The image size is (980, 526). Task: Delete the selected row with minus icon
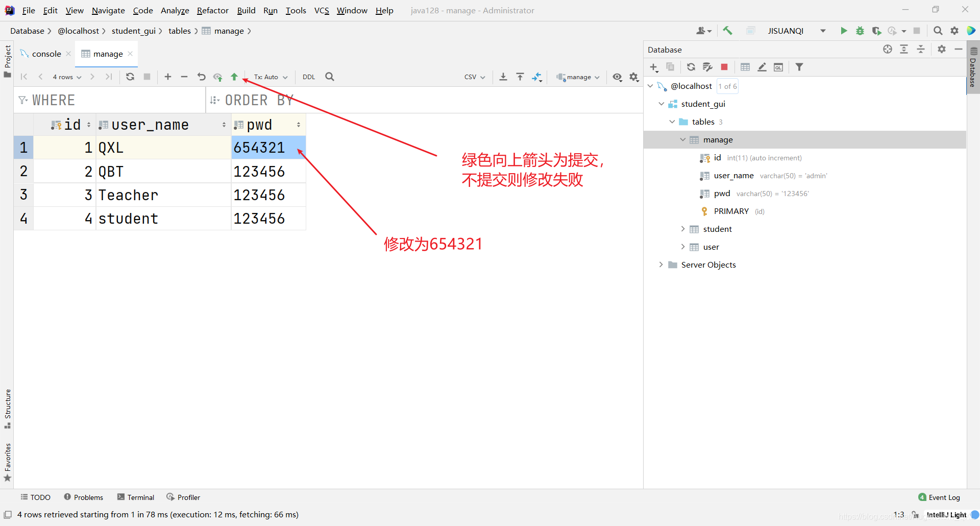tap(184, 77)
